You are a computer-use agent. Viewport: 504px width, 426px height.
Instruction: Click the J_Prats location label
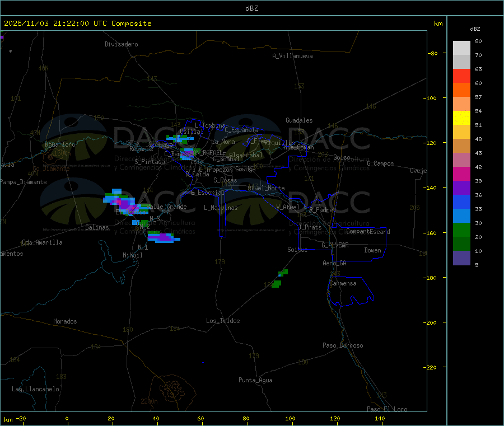pyautogui.click(x=310, y=227)
